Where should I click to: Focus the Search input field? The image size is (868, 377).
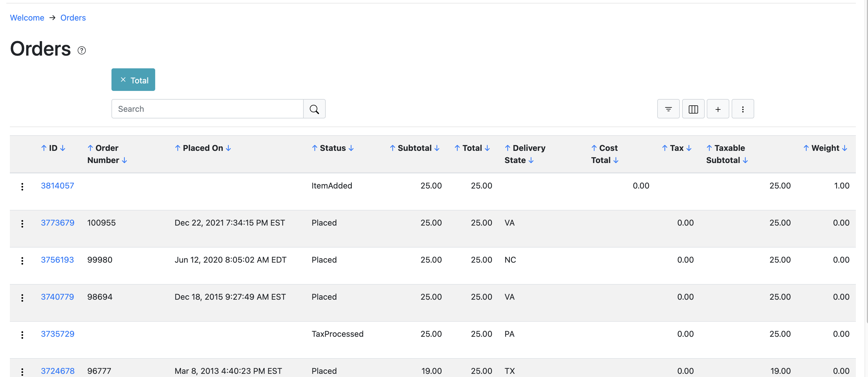[208, 109]
